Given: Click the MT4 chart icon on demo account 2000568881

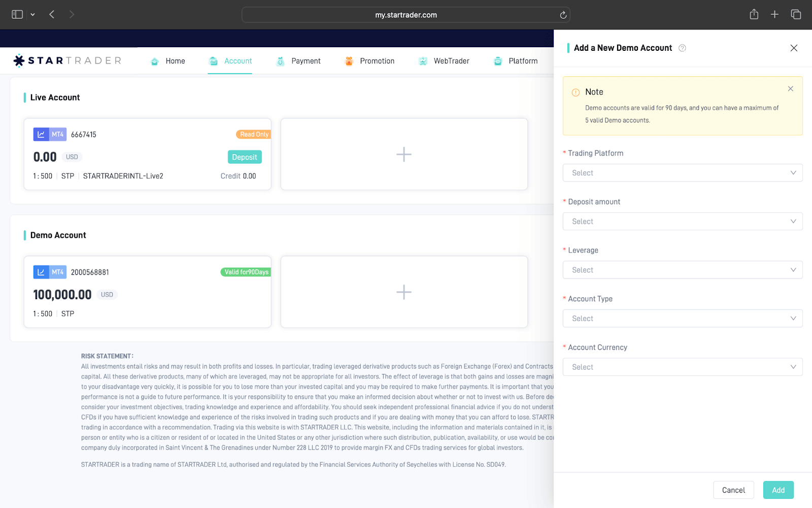Looking at the screenshot, I should point(41,272).
